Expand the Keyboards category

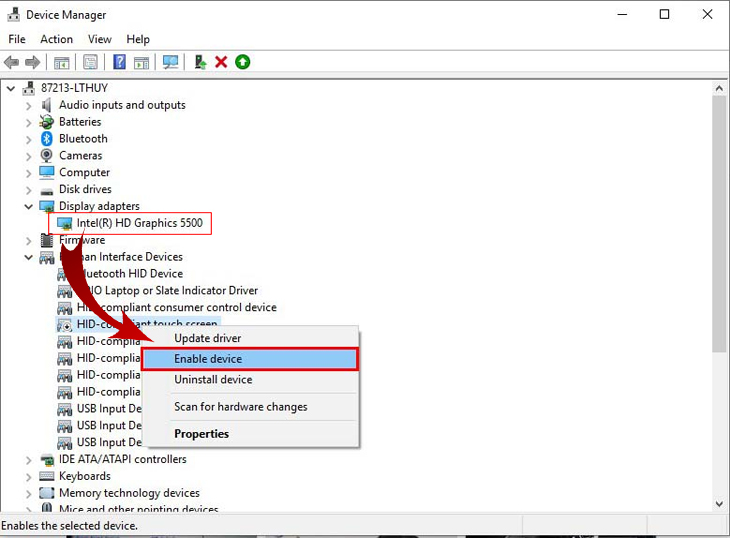pyautogui.click(x=29, y=476)
